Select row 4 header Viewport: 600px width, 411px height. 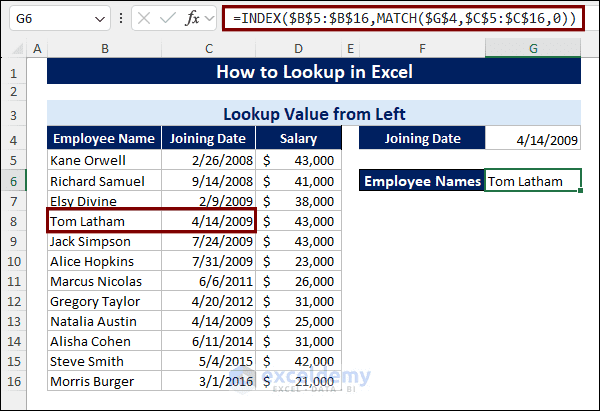[x=13, y=140]
